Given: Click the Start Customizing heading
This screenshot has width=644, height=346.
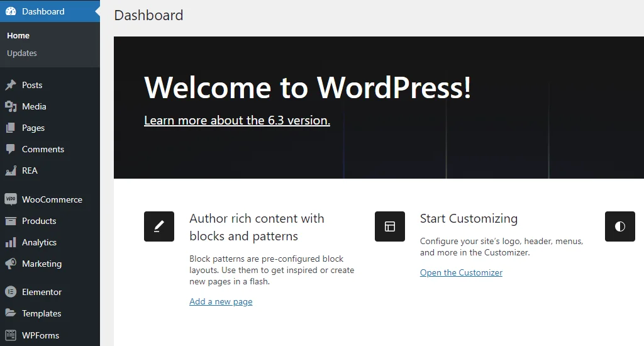Looking at the screenshot, I should [469, 219].
